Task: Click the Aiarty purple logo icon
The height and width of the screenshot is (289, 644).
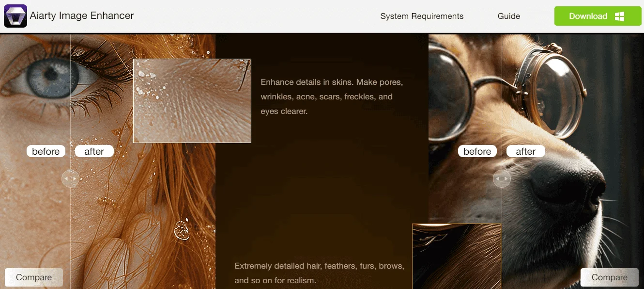Action: pos(15,16)
